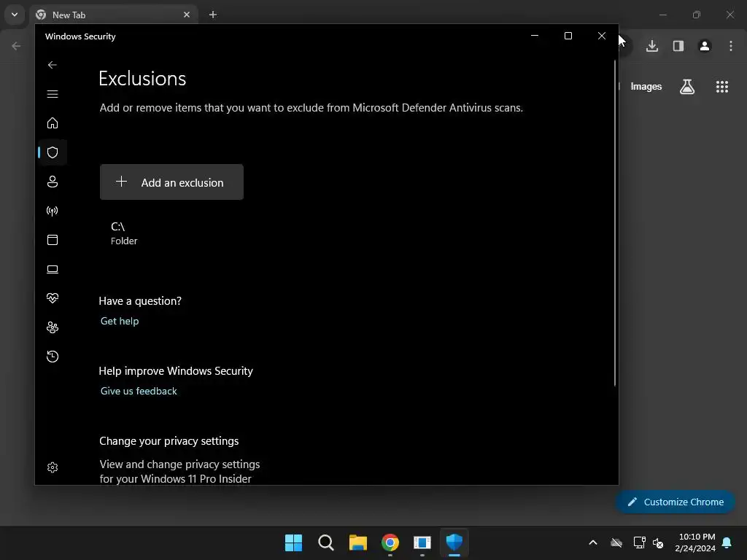Open Device performance & health heart icon
Viewport: 747px width, 560px height.
[x=53, y=298]
